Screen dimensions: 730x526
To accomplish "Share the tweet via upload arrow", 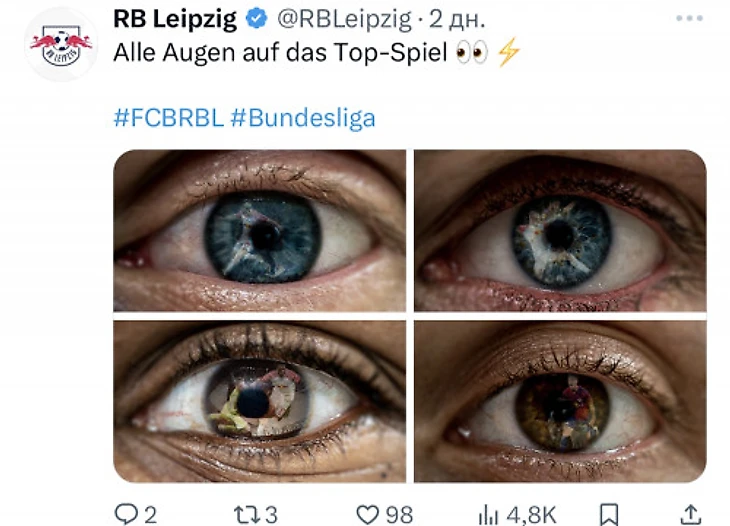I will [691, 514].
